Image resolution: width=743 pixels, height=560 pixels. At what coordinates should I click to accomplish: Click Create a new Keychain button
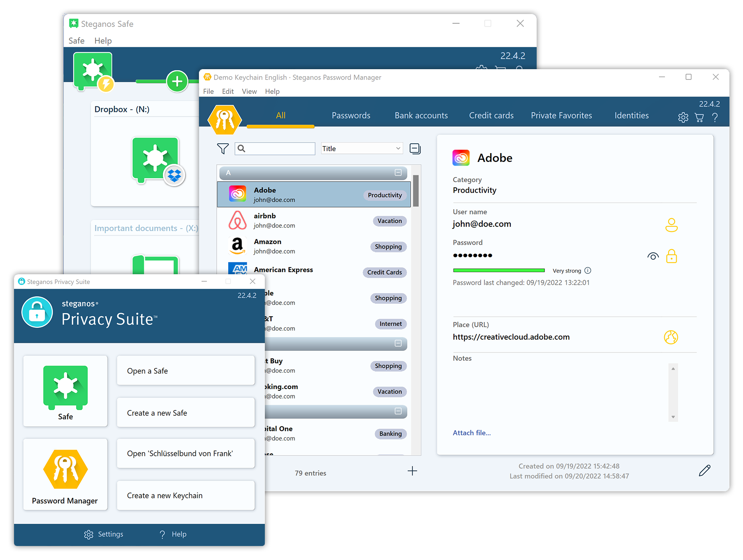186,495
